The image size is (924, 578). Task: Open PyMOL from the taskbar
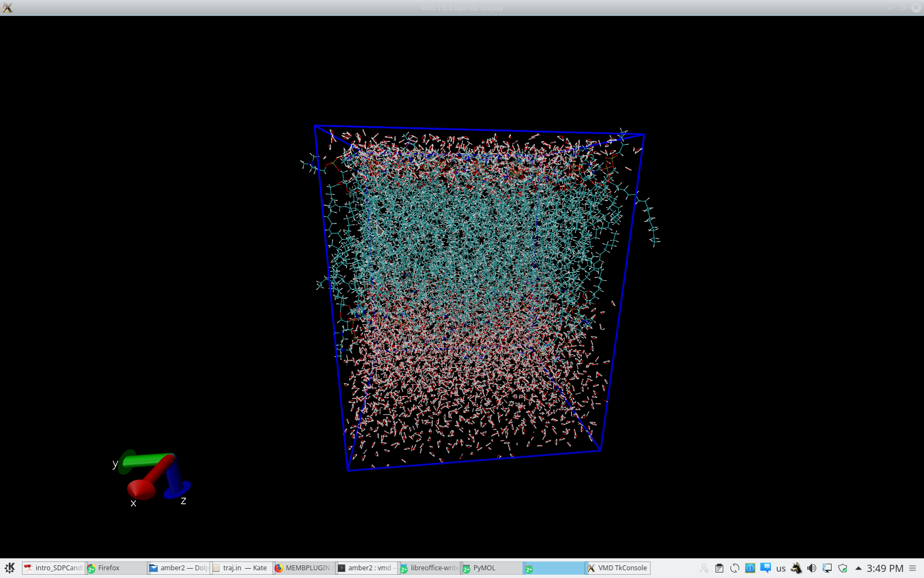pyautogui.click(x=491, y=568)
